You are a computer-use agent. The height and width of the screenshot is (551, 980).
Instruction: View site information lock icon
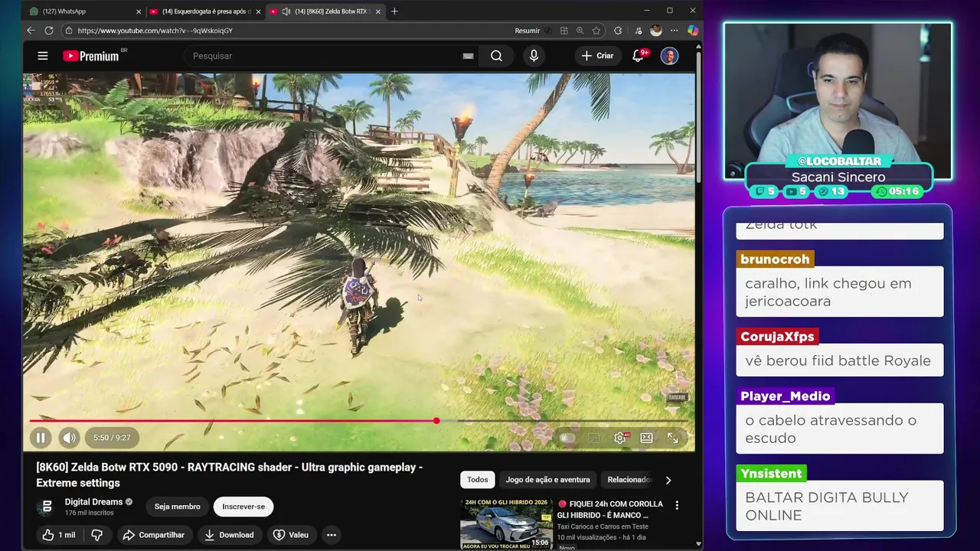pyautogui.click(x=68, y=31)
